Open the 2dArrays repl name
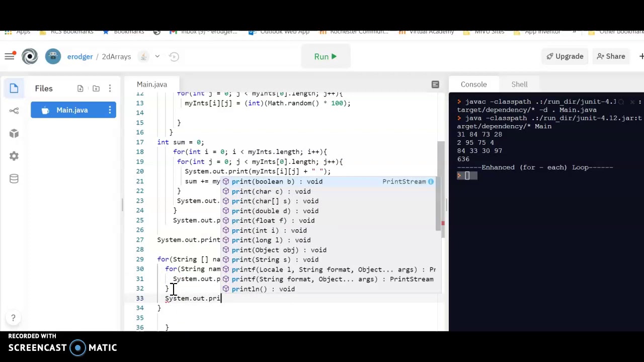Image resolution: width=644 pixels, height=362 pixels. point(116,57)
